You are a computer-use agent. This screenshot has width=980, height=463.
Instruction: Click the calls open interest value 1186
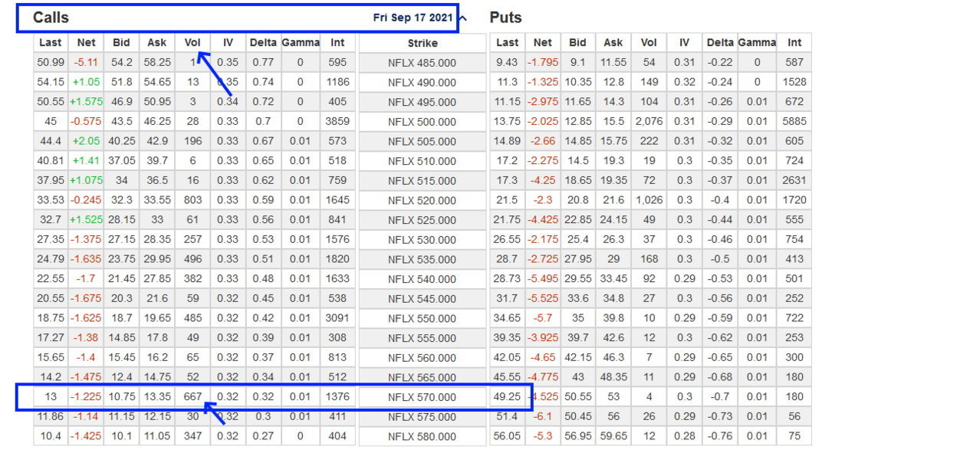click(x=337, y=82)
